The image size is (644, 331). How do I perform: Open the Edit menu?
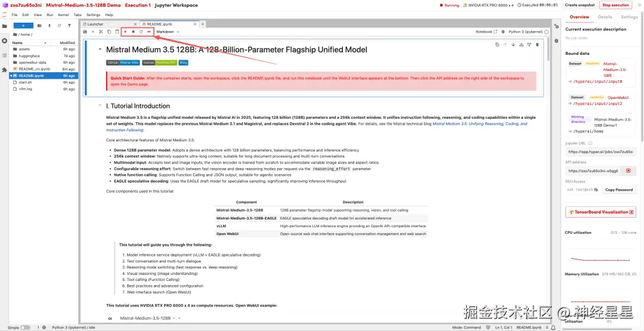[x=26, y=15]
